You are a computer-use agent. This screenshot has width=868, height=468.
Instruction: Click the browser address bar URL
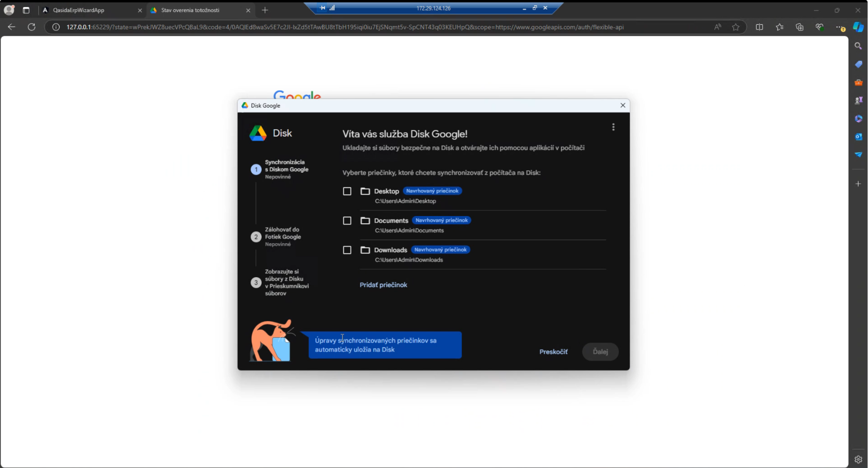pos(345,27)
